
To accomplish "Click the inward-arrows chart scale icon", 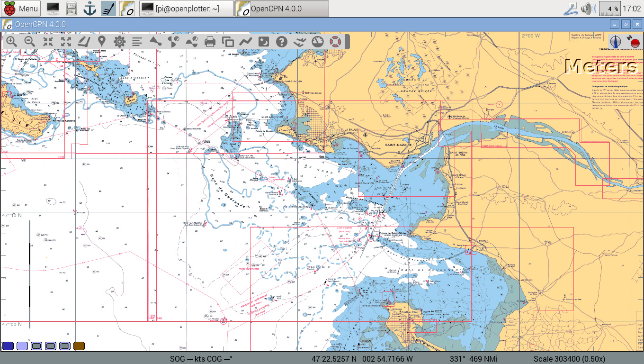I will click(x=48, y=42).
